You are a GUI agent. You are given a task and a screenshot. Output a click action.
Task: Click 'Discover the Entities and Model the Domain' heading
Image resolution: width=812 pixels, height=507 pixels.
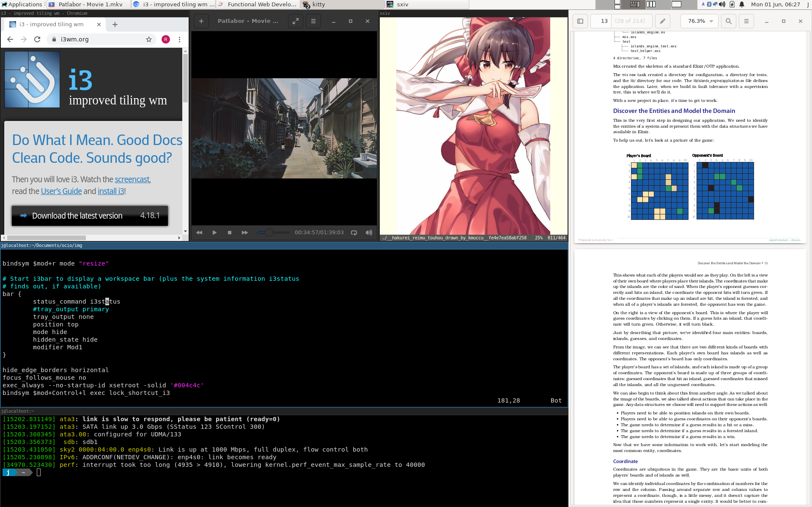[674, 111]
